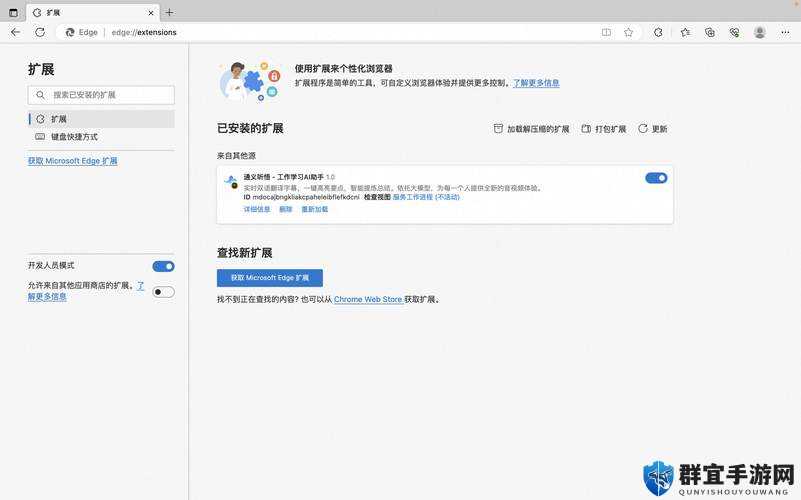Open the 服务工作进程 (不活动) inspect link
801x500 pixels.
pyautogui.click(x=426, y=197)
